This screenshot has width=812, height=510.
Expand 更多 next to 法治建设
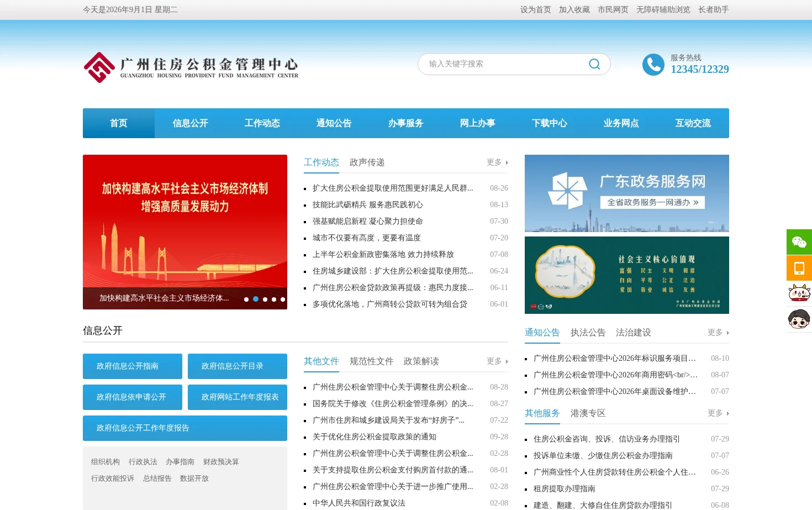click(718, 333)
